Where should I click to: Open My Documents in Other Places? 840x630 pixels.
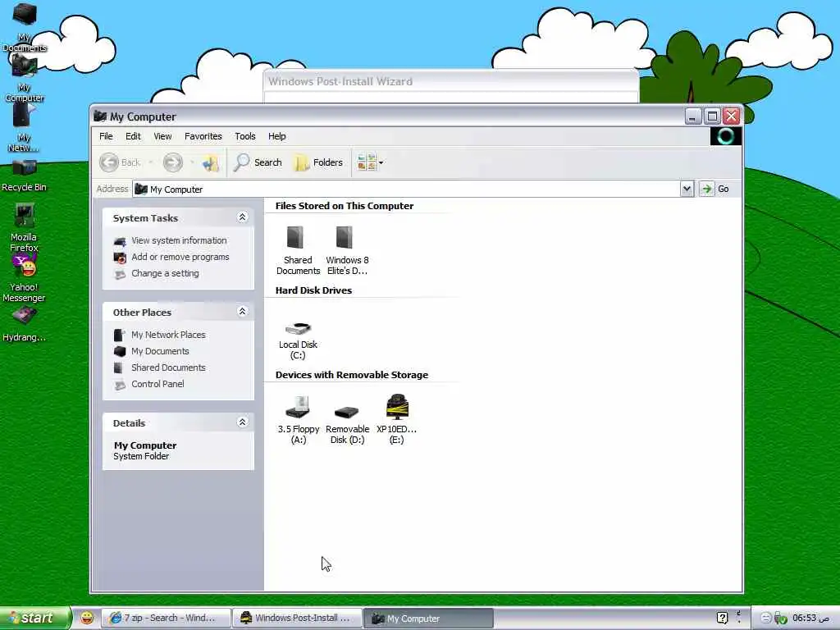tap(160, 351)
